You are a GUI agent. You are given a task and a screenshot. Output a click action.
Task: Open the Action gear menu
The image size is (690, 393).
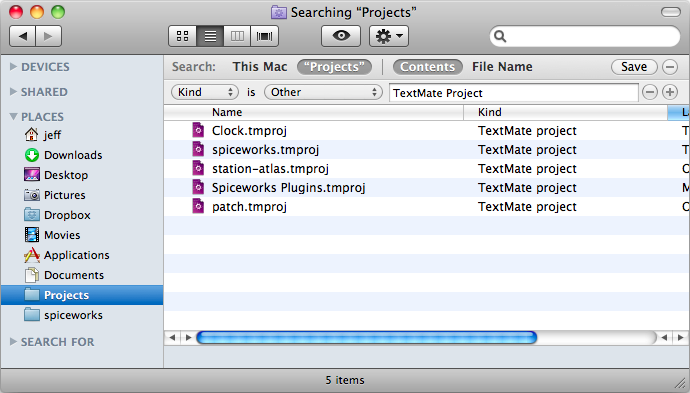[389, 36]
